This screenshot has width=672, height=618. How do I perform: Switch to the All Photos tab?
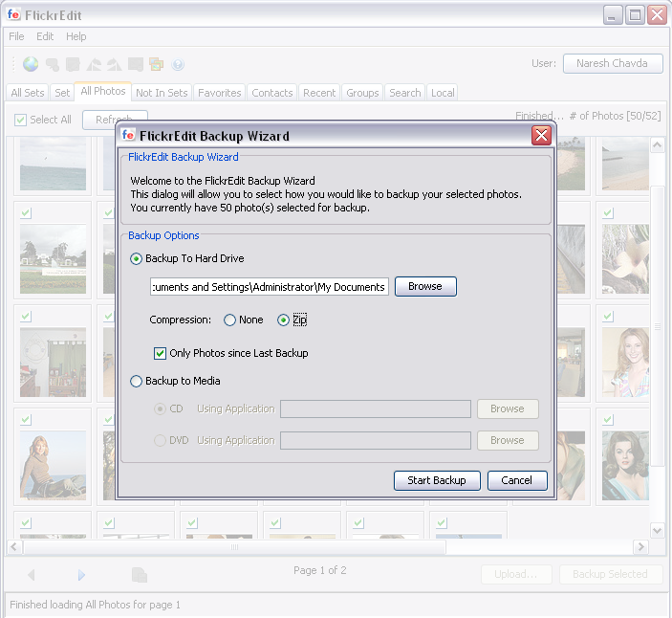[103, 91]
